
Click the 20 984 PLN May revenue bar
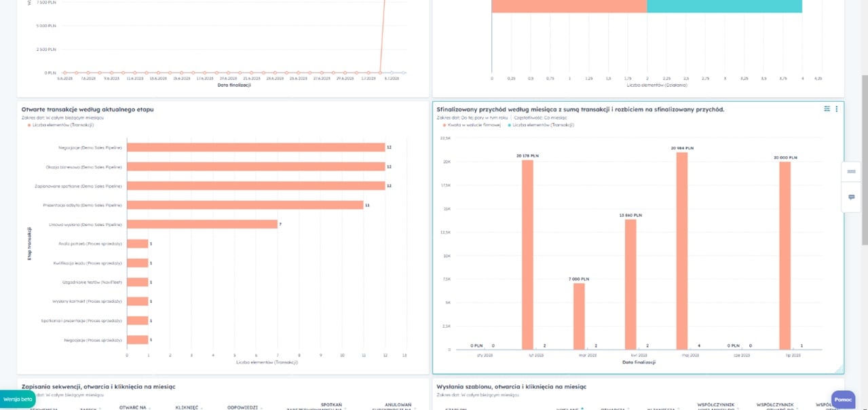pyautogui.click(x=682, y=251)
